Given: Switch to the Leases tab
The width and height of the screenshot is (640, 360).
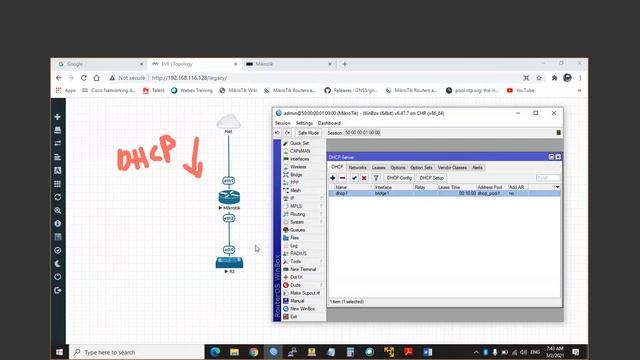Looking at the screenshot, I should pyautogui.click(x=378, y=168).
